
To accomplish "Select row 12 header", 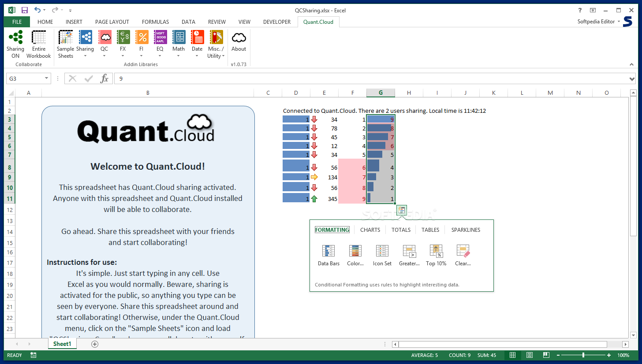I will tap(10, 210).
